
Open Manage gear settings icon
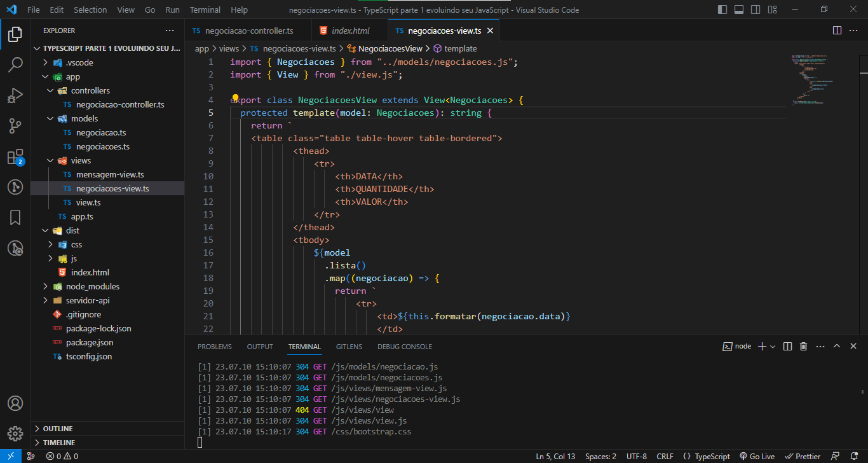pos(15,434)
